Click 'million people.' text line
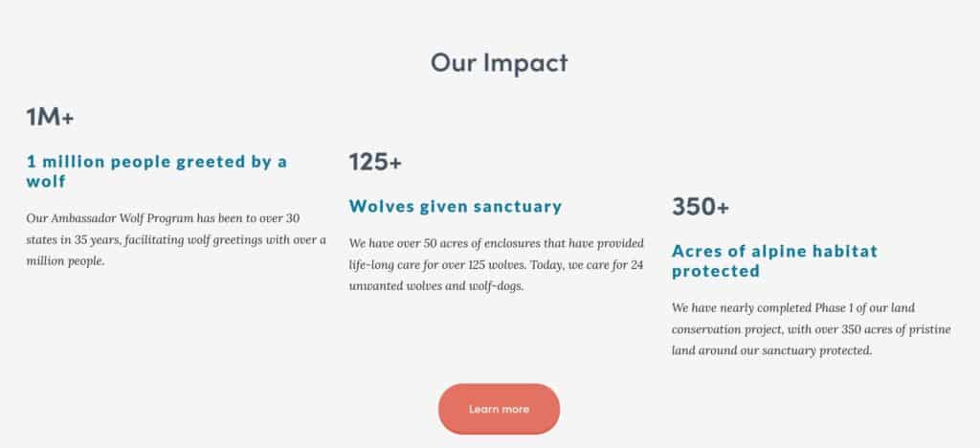The width and height of the screenshot is (980, 448). (x=65, y=261)
